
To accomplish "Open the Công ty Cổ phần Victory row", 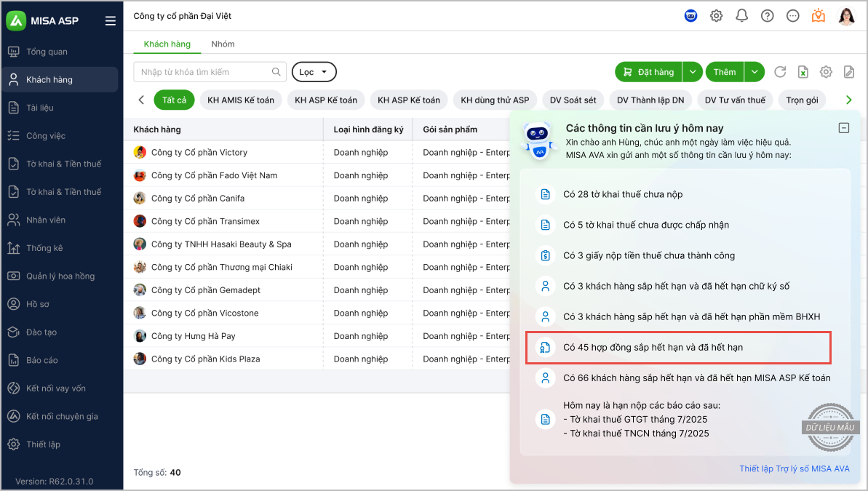I will (316, 152).
